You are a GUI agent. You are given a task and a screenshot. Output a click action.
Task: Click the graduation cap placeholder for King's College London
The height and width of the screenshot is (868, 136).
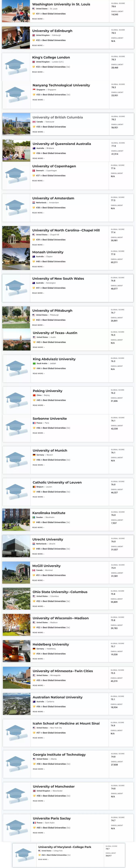16,67
